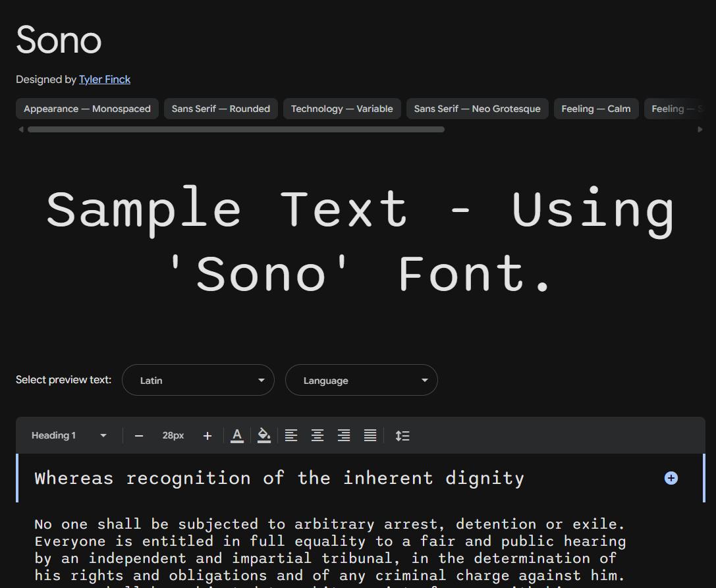
Task: Click the 'Sono' page title
Action: 59,40
